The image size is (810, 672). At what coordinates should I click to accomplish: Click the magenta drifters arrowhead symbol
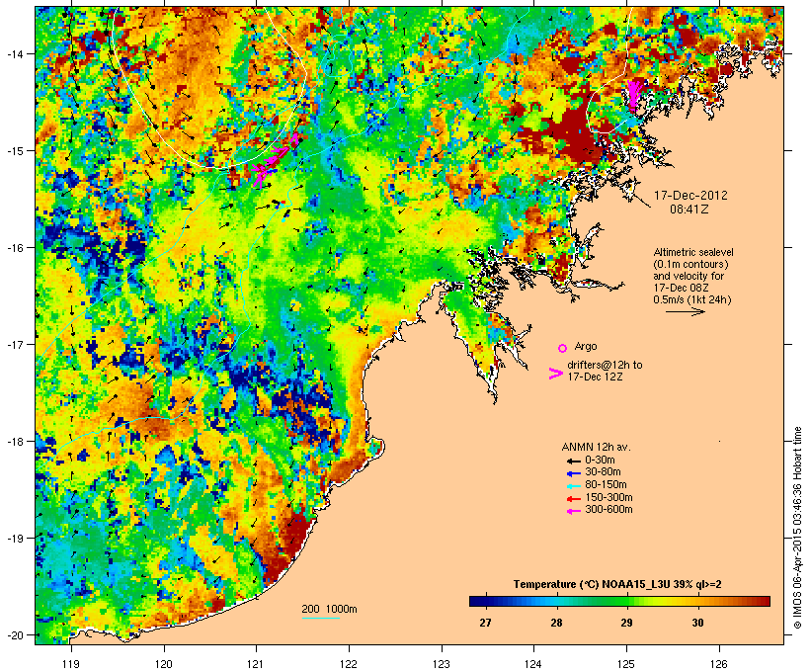pyautogui.click(x=555, y=374)
